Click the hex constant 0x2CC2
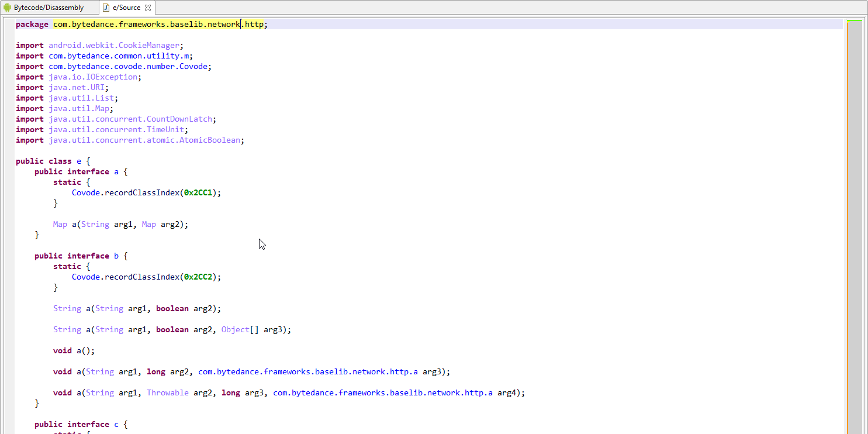Screen dimensions: 868x434 [198, 277]
